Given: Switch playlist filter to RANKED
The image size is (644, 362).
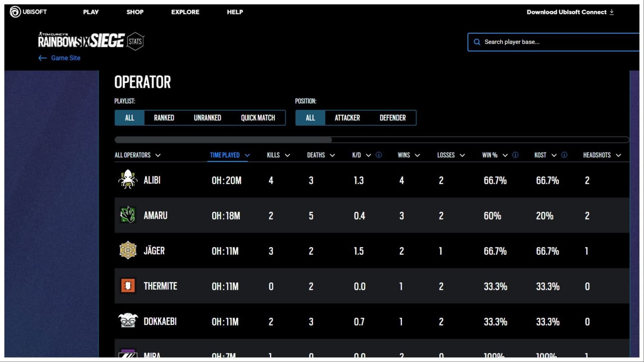Looking at the screenshot, I should (163, 117).
